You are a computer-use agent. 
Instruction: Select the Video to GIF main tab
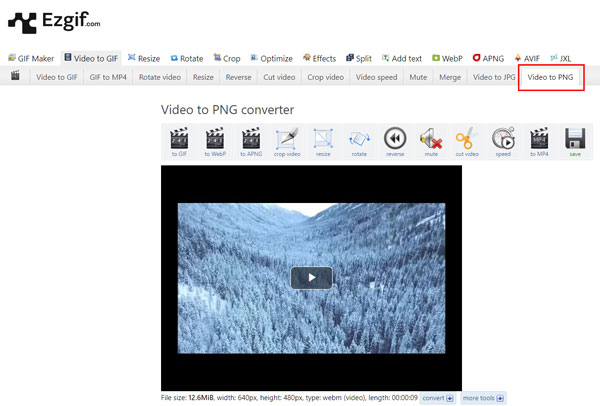[91, 59]
